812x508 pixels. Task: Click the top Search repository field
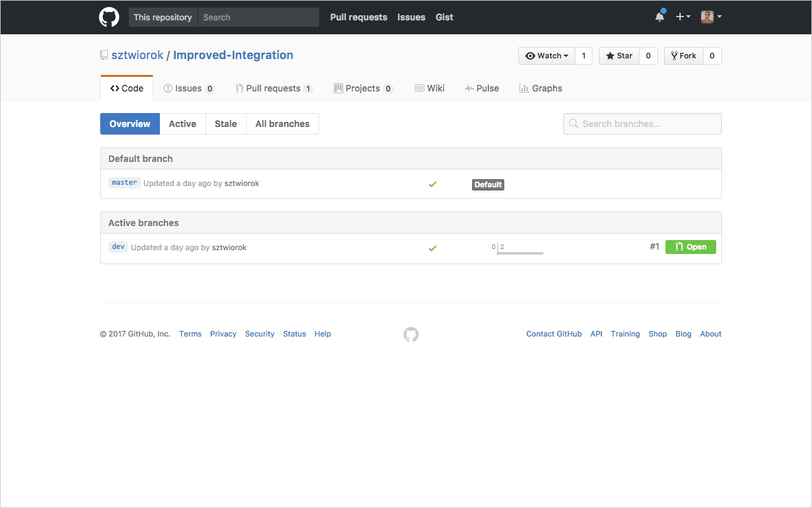[x=259, y=17]
